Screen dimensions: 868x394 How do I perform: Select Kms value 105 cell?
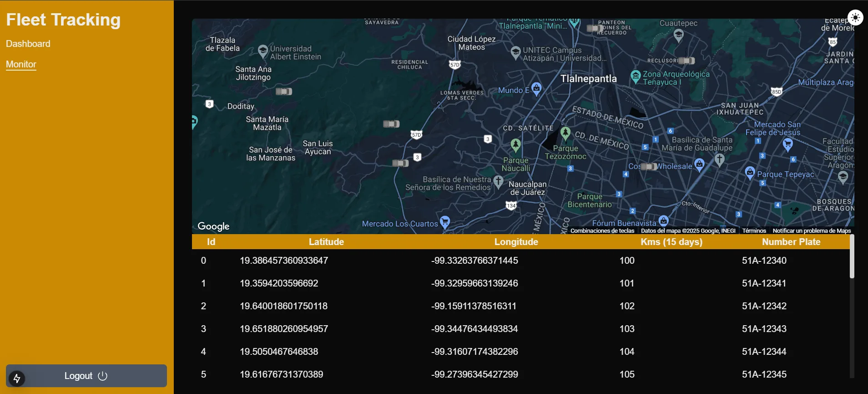[x=627, y=374]
